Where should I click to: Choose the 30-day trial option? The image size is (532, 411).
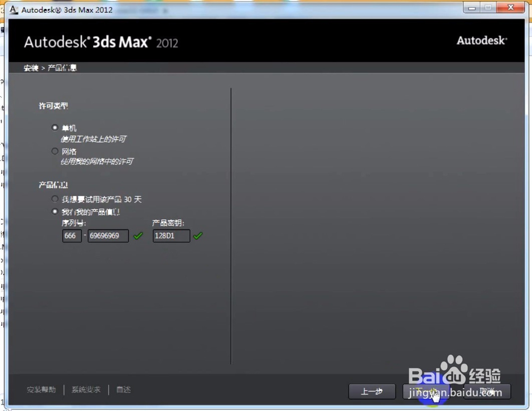(55, 199)
